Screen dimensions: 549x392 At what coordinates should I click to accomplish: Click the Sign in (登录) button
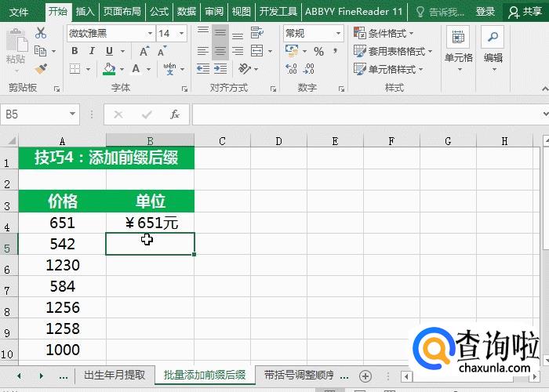click(x=485, y=12)
